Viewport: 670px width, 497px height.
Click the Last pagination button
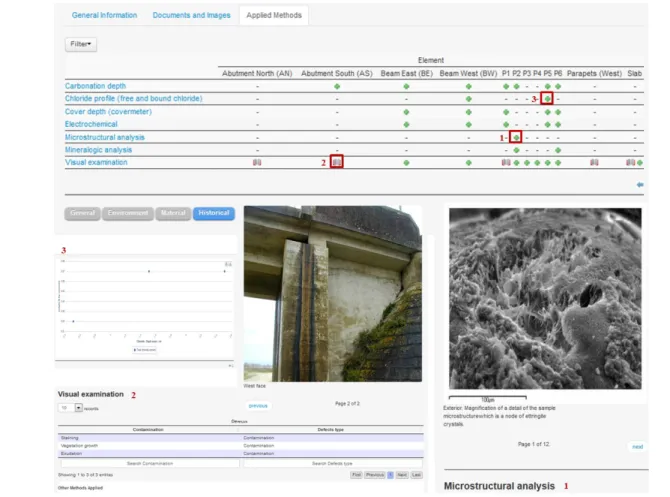coord(416,475)
